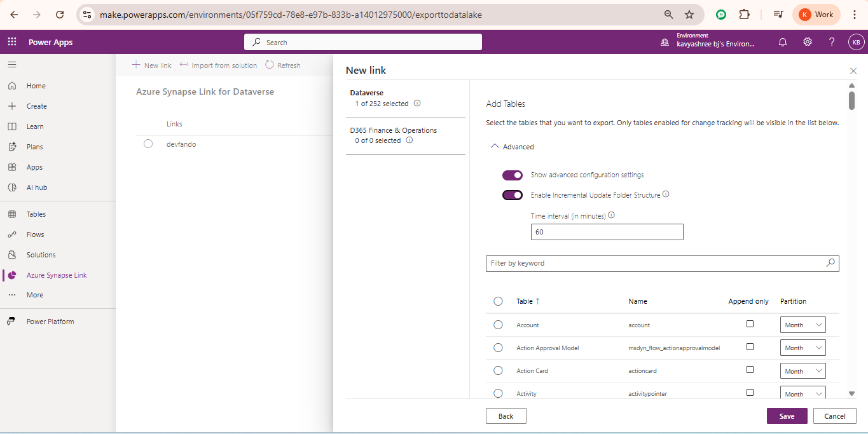This screenshot has width=868, height=434.
Task: Click the Time interval input field
Action: click(x=607, y=232)
